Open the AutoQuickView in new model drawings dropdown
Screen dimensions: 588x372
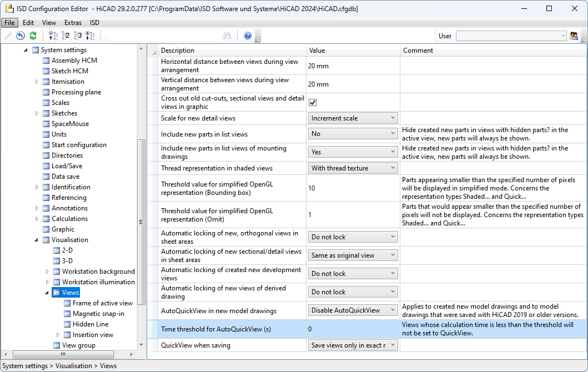pos(353,310)
